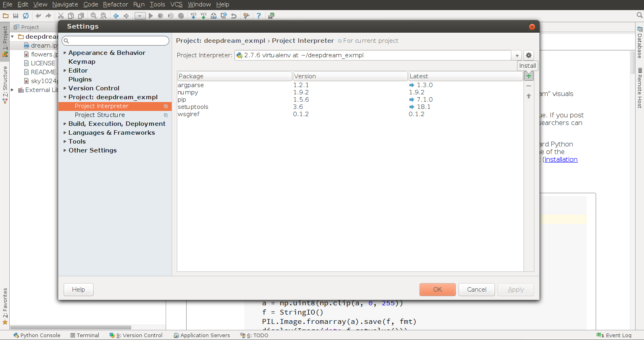644x340 pixels.
Task: Click the OK button
Action: coord(438,290)
